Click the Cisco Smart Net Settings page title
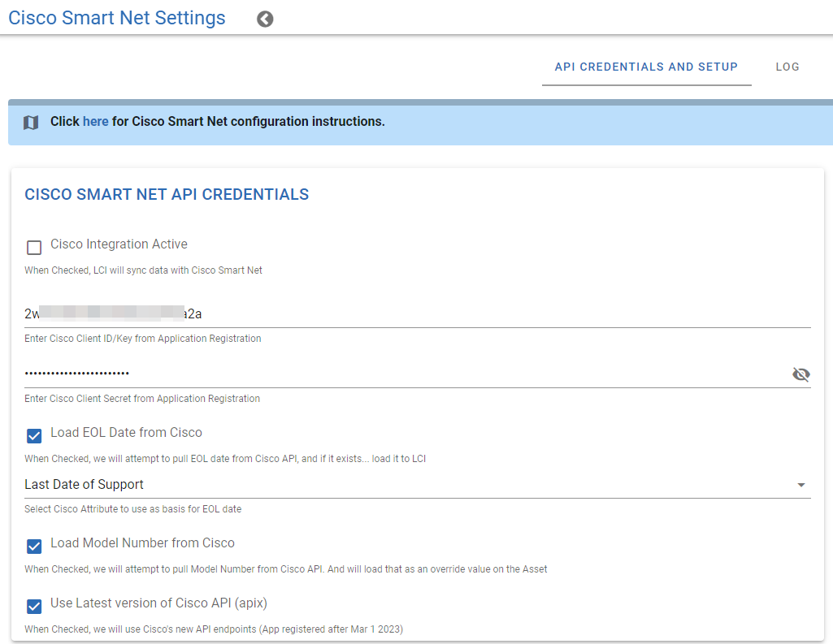This screenshot has height=644, width=833. click(x=116, y=18)
